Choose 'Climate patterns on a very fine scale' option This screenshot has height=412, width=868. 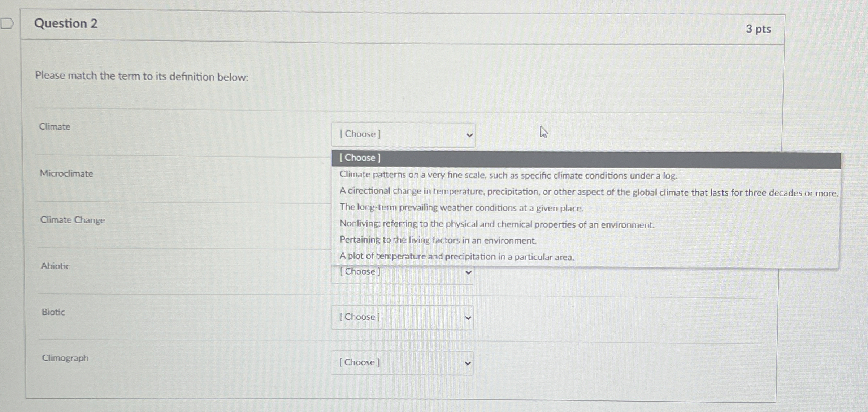click(508, 176)
